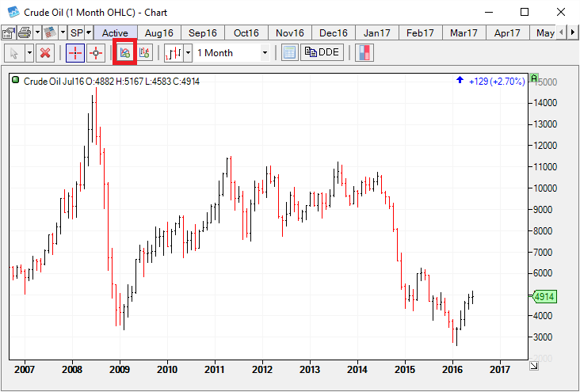580x392 pixels.
Task: Click the red and blue color scheme swatch
Action: 364,53
